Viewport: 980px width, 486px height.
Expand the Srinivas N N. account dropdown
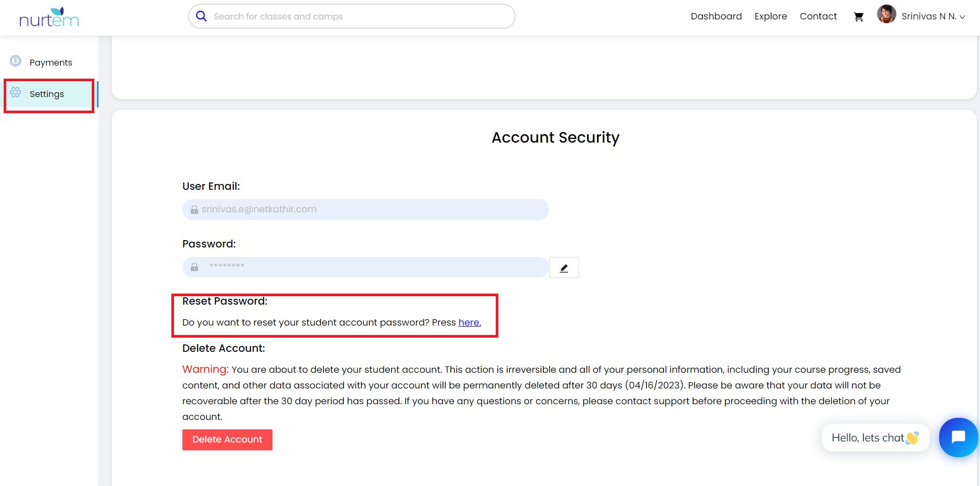[933, 17]
